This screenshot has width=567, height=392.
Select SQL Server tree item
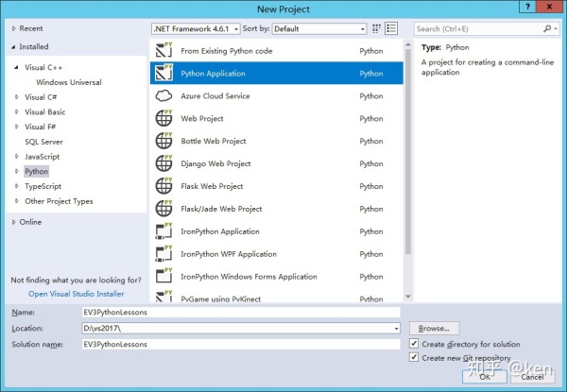coord(43,142)
